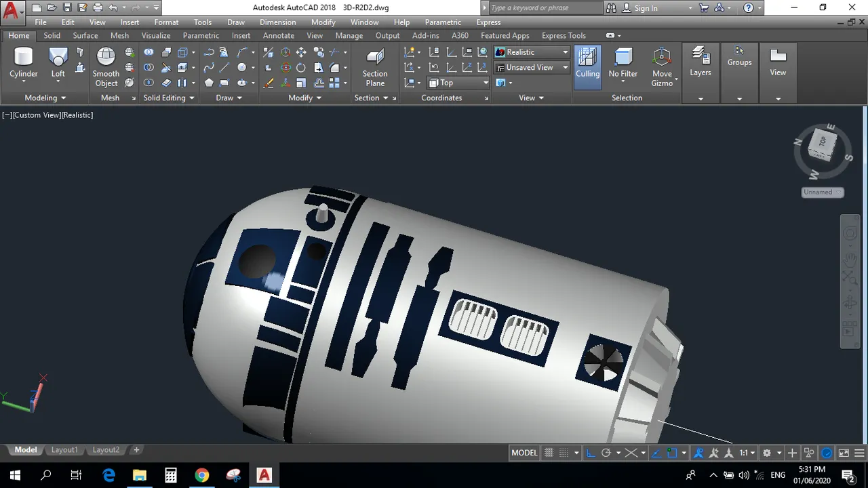Click the ViewCube TOP face

tap(823, 142)
